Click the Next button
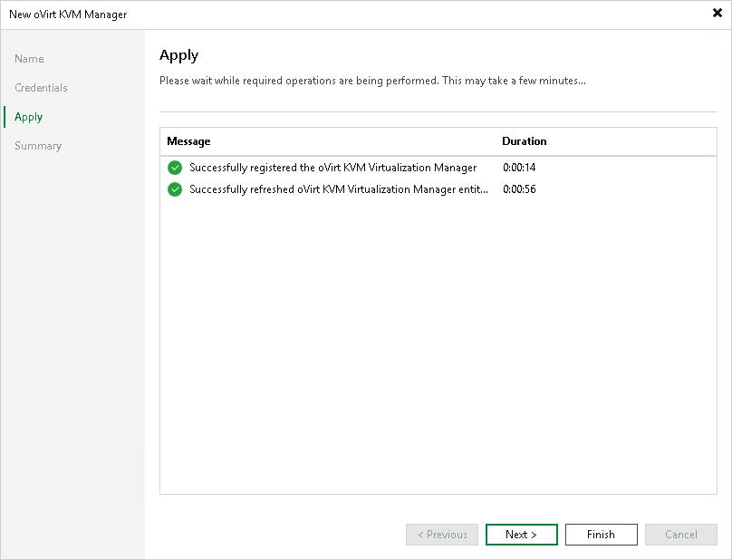732x560 pixels. 522,535
